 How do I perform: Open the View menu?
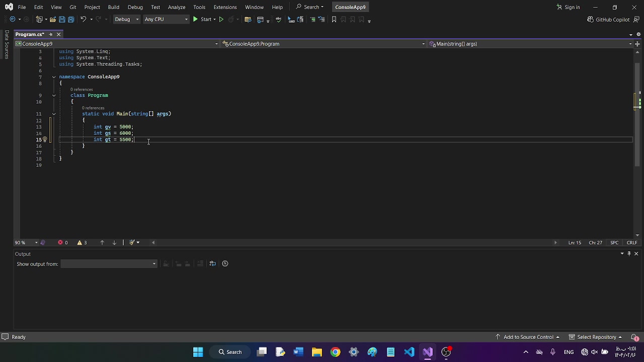pyautogui.click(x=56, y=7)
